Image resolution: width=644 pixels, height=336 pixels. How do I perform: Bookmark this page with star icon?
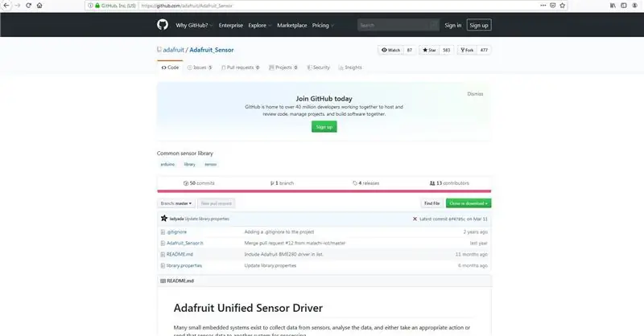[562, 6]
